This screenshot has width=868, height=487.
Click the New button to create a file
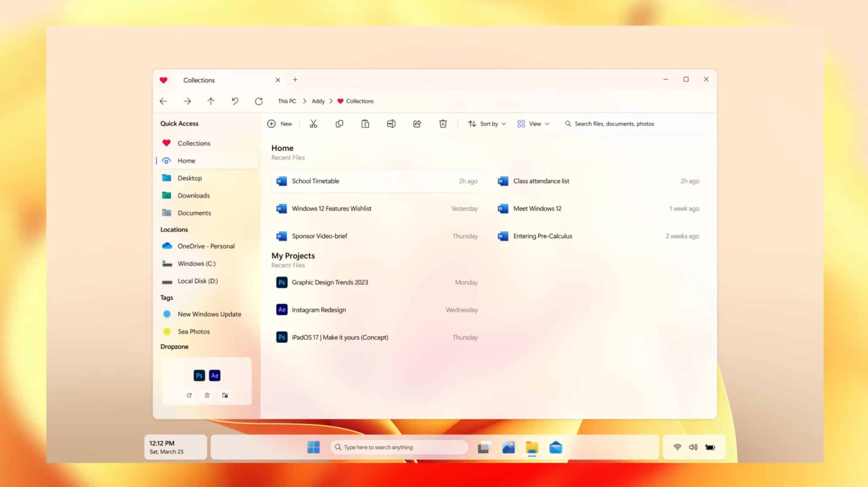(280, 123)
